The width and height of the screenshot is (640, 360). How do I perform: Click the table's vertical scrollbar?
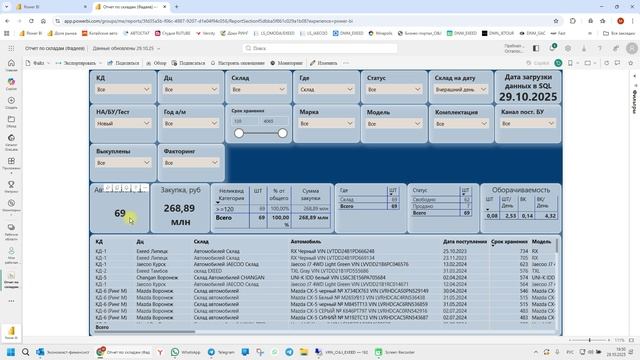pyautogui.click(x=557, y=245)
